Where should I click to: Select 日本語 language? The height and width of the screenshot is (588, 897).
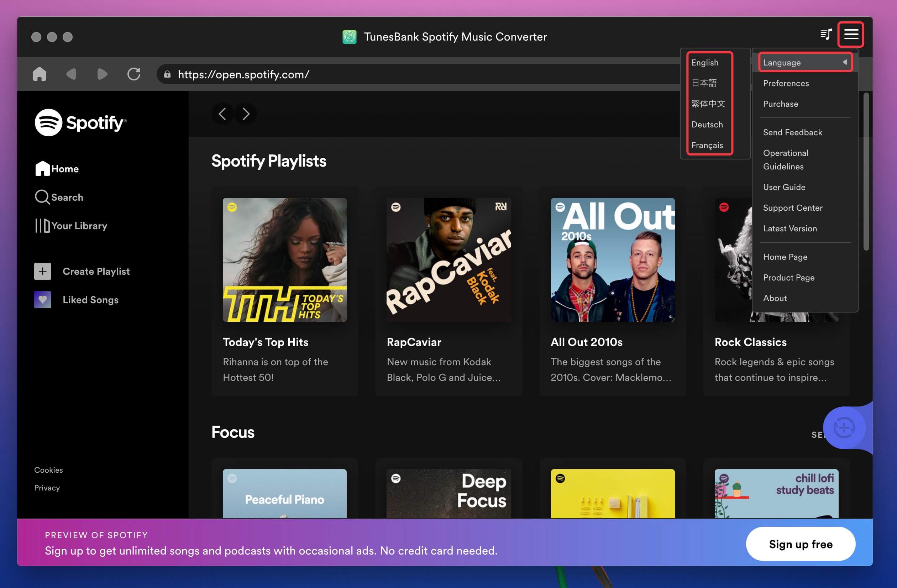[704, 83]
